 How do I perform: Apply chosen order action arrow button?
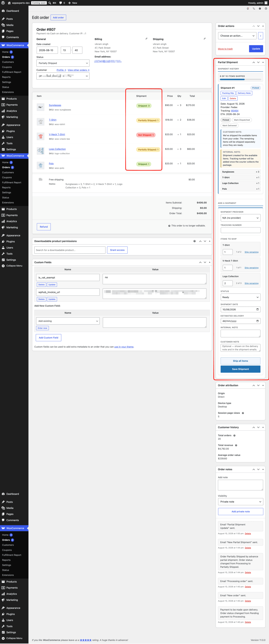click(x=260, y=36)
